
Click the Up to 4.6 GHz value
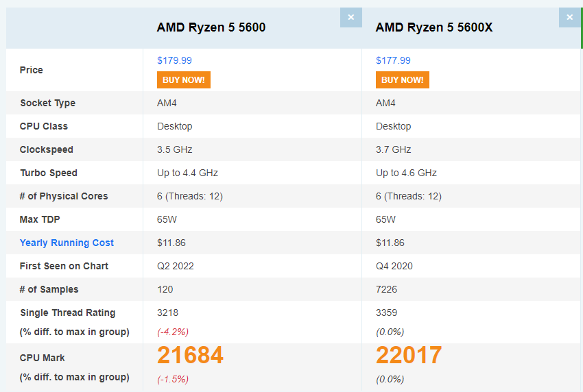[406, 173]
